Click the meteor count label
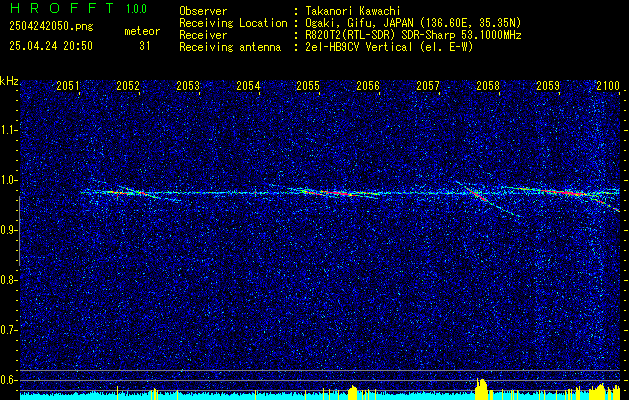The image size is (629, 400). [142, 31]
